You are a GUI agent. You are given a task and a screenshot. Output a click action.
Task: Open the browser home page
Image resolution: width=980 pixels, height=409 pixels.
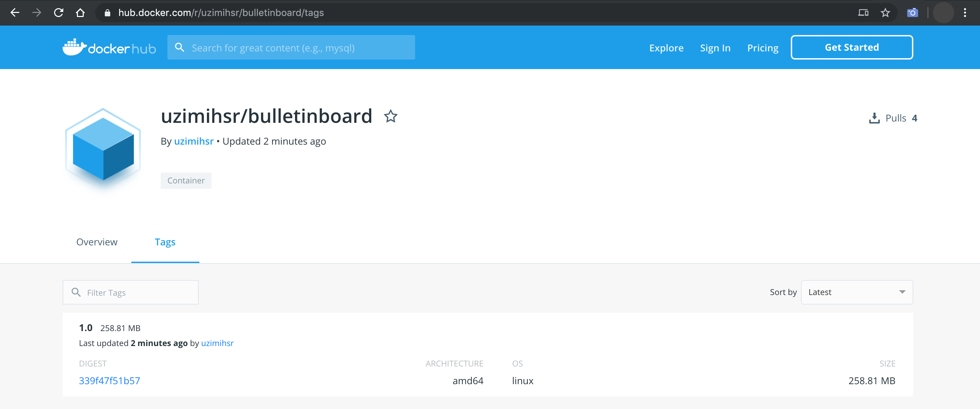pyautogui.click(x=80, y=13)
